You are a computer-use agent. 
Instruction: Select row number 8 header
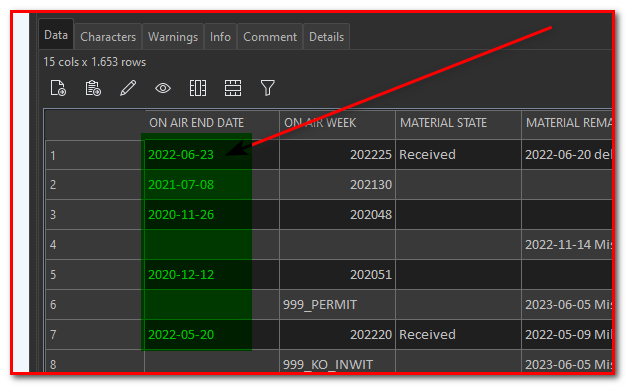coord(95,362)
